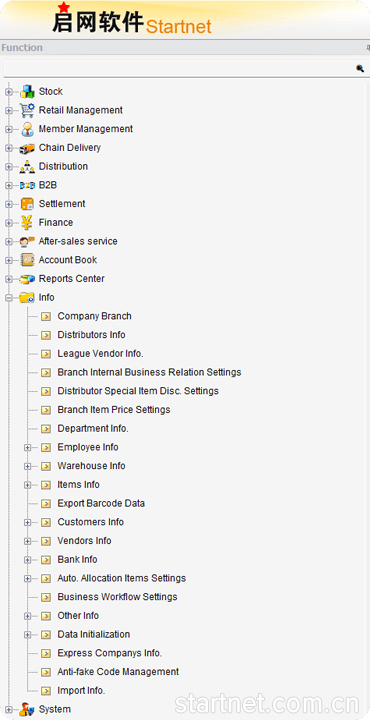Open Export Barcode Data item
Viewport: 370px width, 720px height.
coord(101,504)
